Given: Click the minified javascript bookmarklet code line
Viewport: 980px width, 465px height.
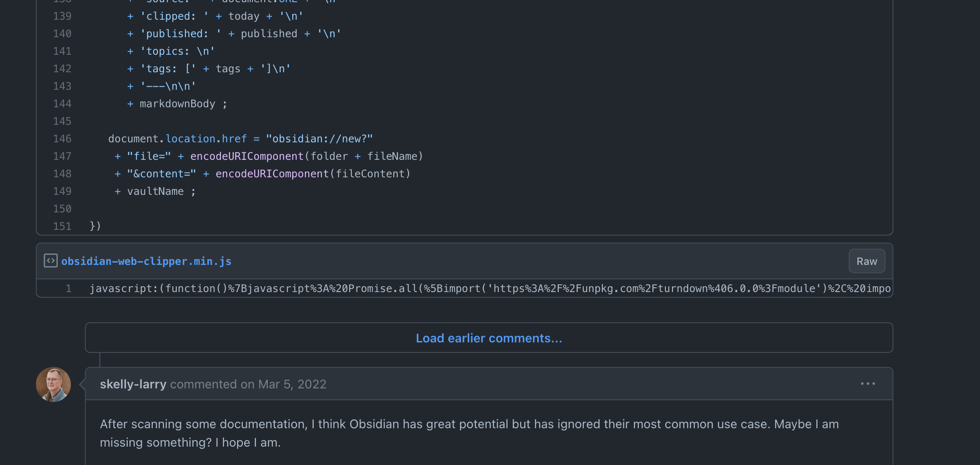Looking at the screenshot, I should (x=490, y=289).
